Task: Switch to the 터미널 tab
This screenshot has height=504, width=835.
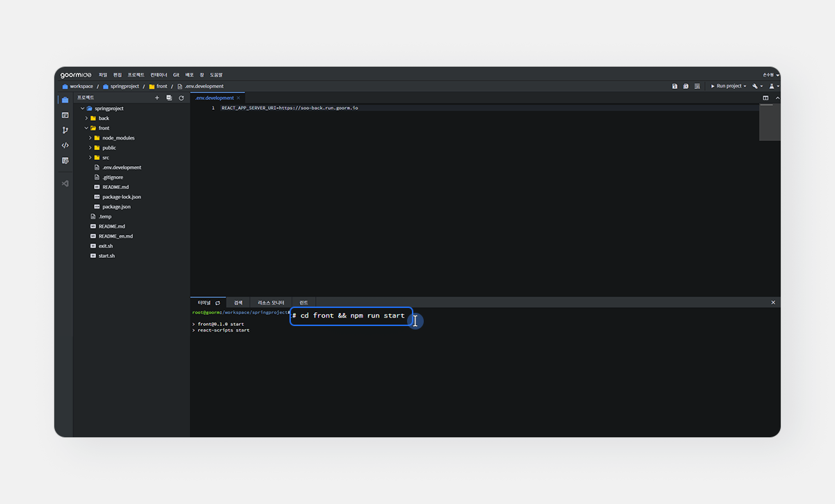Action: [209, 302]
